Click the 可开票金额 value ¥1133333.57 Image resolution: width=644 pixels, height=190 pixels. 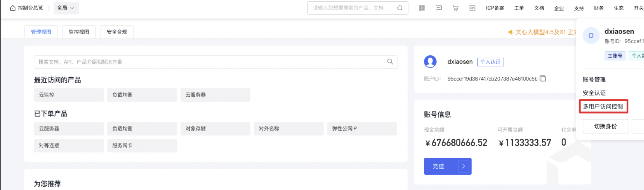pos(525,143)
